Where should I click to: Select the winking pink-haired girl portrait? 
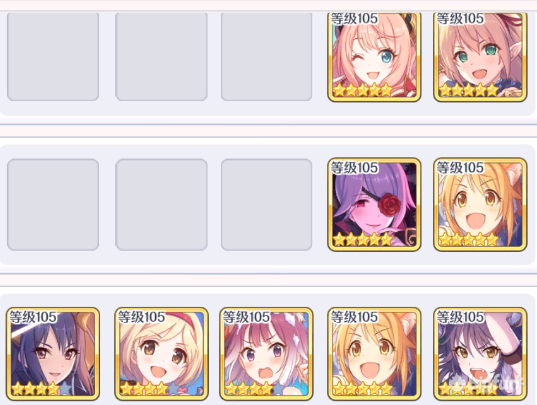point(374,57)
